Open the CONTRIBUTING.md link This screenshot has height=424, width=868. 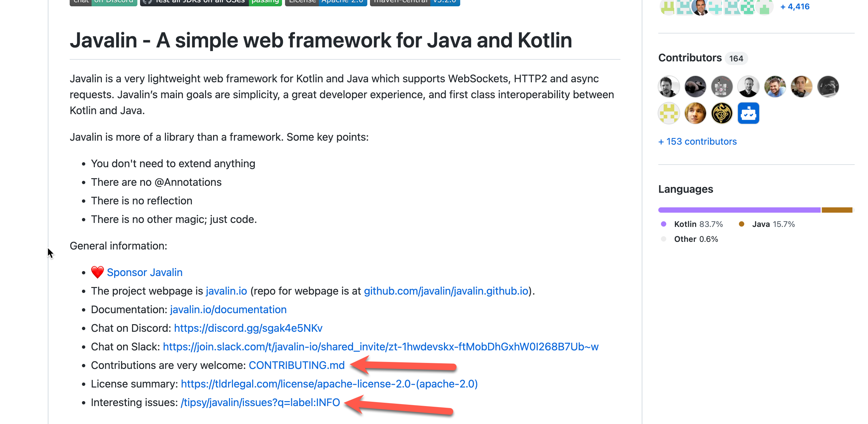pyautogui.click(x=297, y=365)
